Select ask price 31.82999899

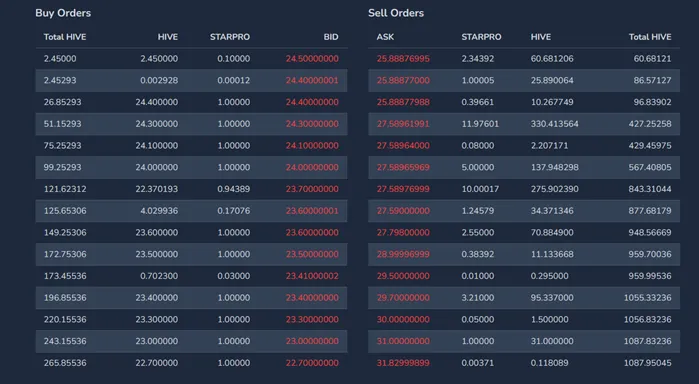pos(403,363)
